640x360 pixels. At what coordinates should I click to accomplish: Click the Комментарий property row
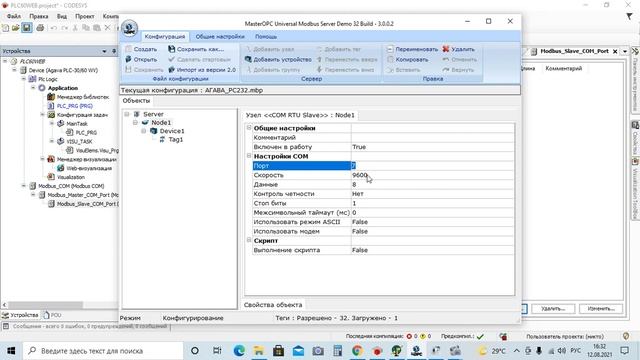pyautogui.click(x=383, y=138)
